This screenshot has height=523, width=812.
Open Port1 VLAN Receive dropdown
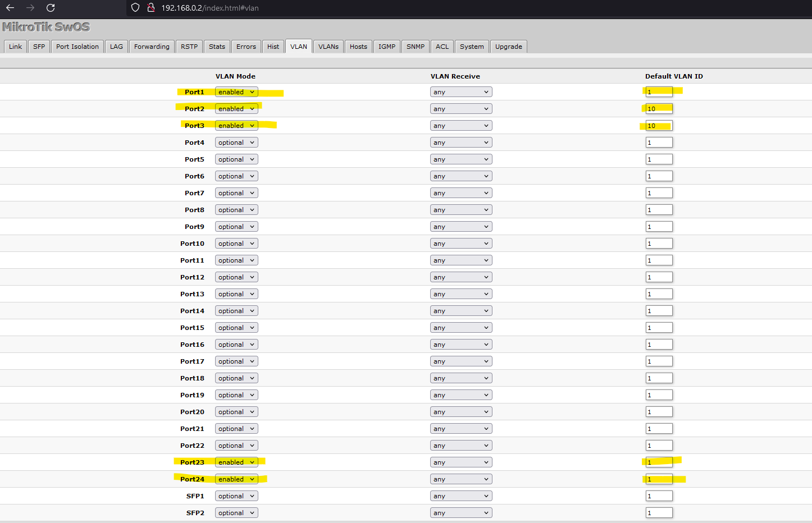coord(461,92)
